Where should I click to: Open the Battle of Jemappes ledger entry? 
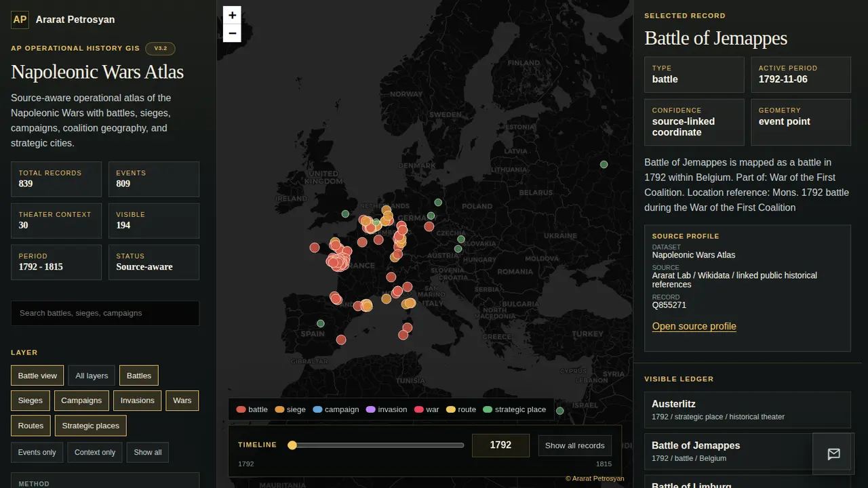coord(747,451)
